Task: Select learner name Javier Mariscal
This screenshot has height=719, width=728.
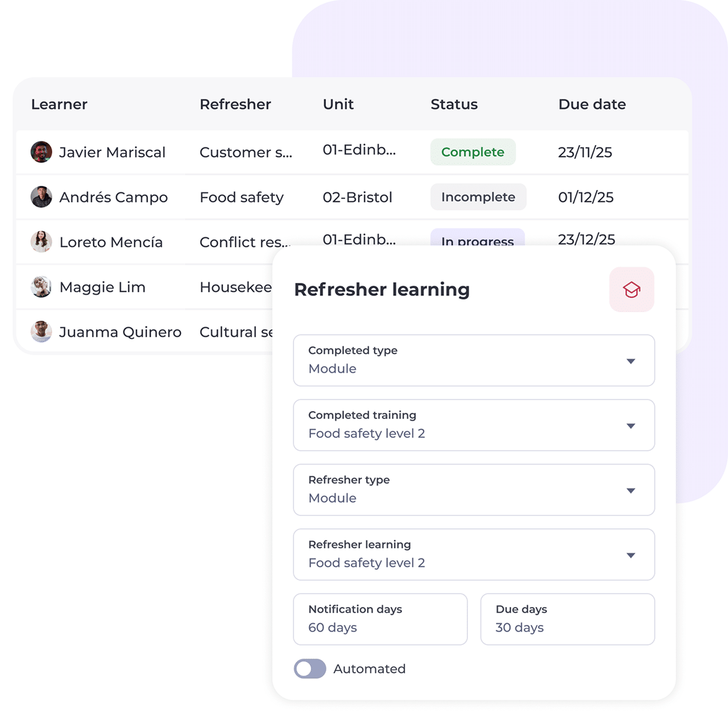Action: 112,152
